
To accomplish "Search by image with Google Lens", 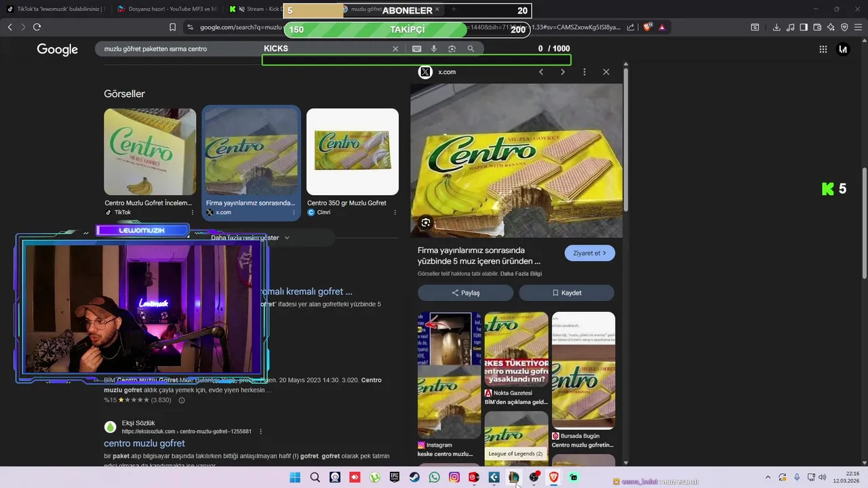I will click(x=452, y=49).
